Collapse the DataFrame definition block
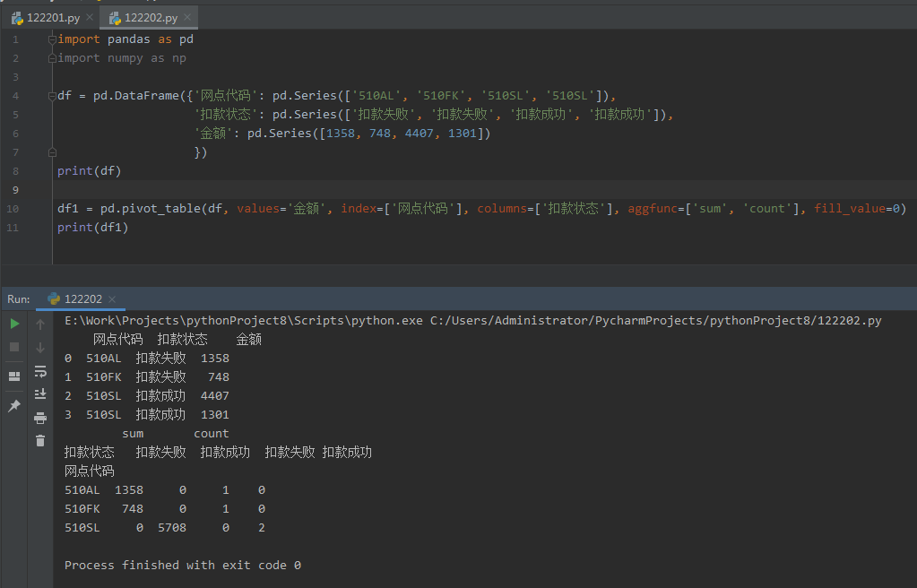 50,95
